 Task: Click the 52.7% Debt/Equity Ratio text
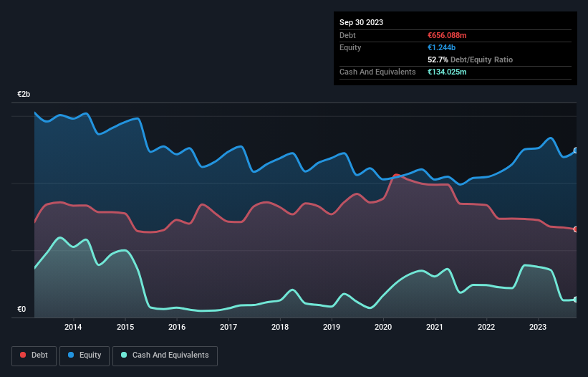471,59
